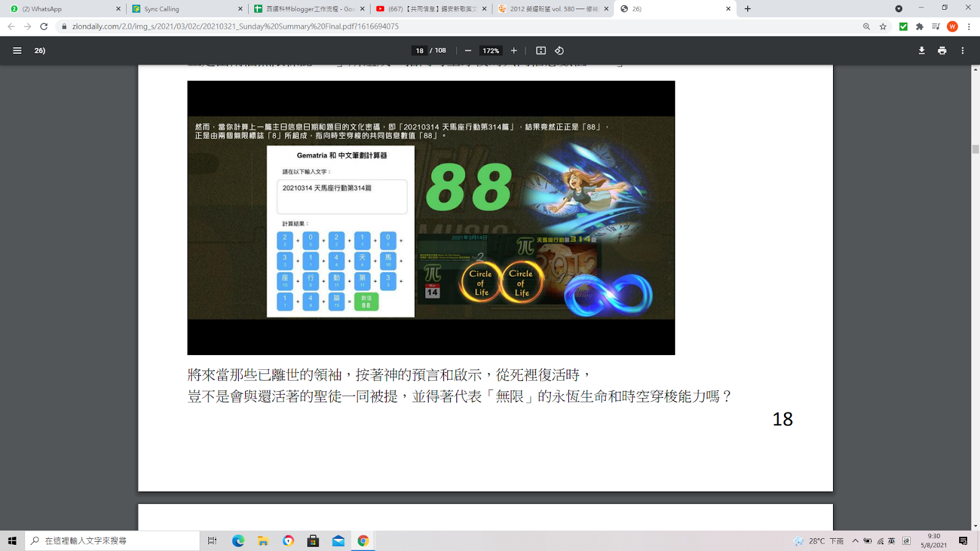The height and width of the screenshot is (551, 980).
Task: Open the weather widget showing 28°C
Action: click(x=819, y=541)
